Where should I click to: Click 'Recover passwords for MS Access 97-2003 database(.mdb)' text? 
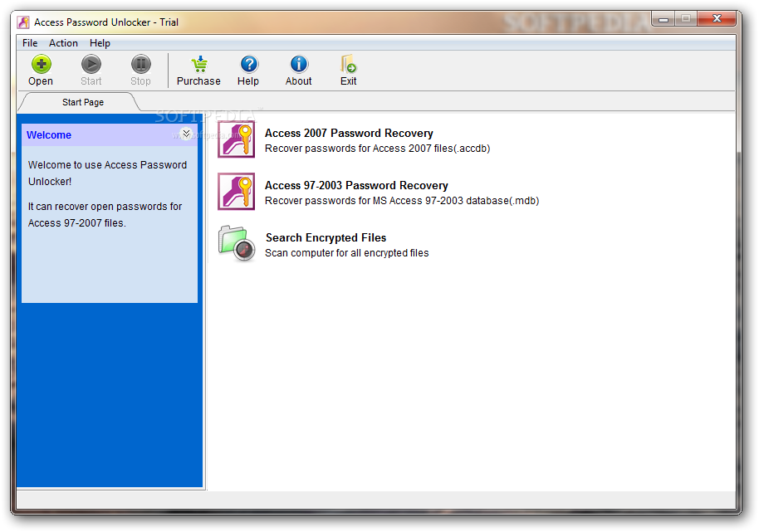[x=402, y=201]
